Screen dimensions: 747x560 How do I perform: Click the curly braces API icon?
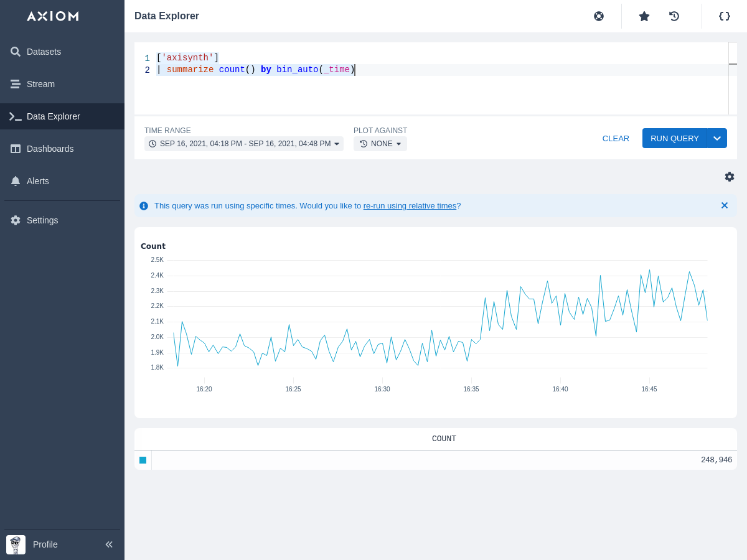pyautogui.click(x=725, y=16)
